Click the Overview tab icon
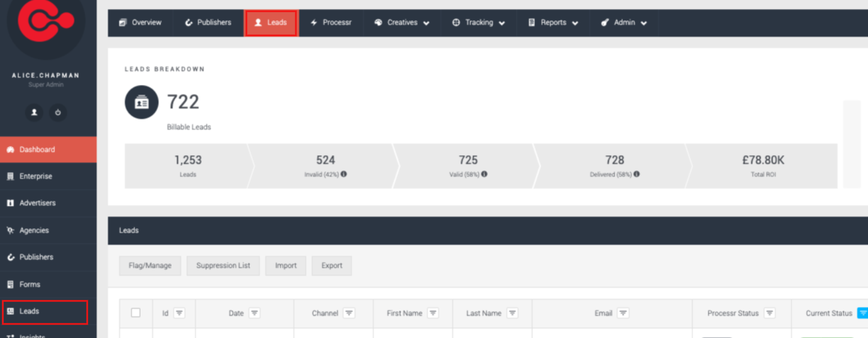Viewport: 868px width, 338px height. pyautogui.click(x=123, y=22)
